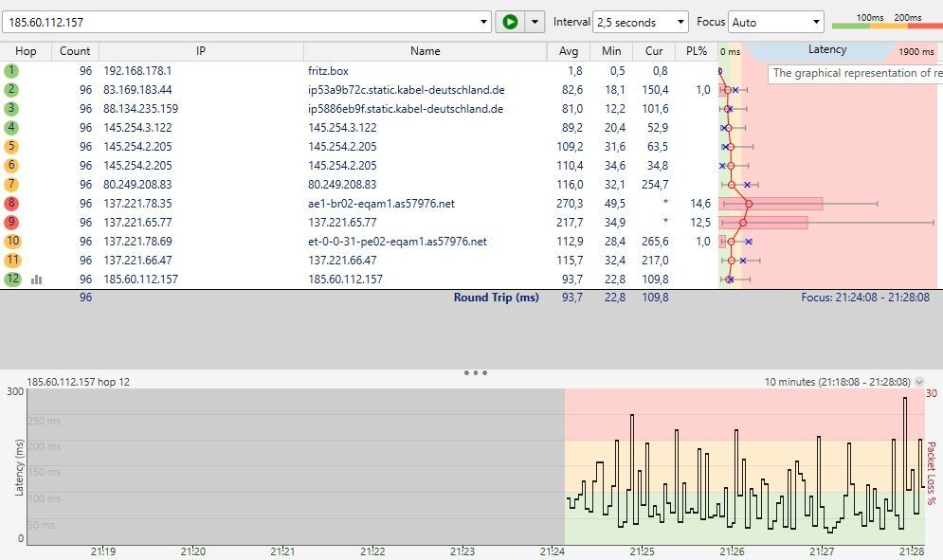Click IP address 80.249.208.83 in IP column
The height and width of the screenshot is (560, 943).
pyautogui.click(x=137, y=184)
